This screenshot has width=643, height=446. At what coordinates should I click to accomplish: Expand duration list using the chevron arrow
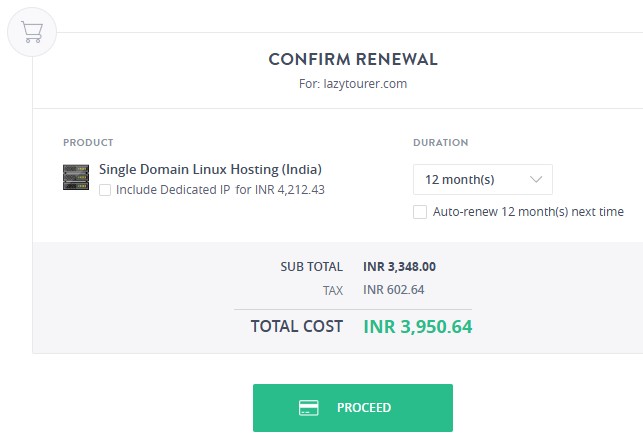536,180
